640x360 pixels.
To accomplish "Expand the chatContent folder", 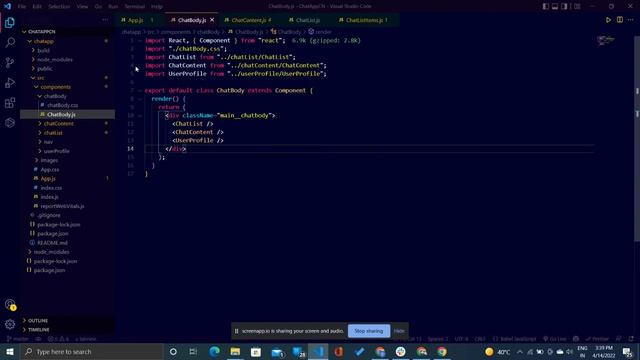I will click(x=59, y=124).
